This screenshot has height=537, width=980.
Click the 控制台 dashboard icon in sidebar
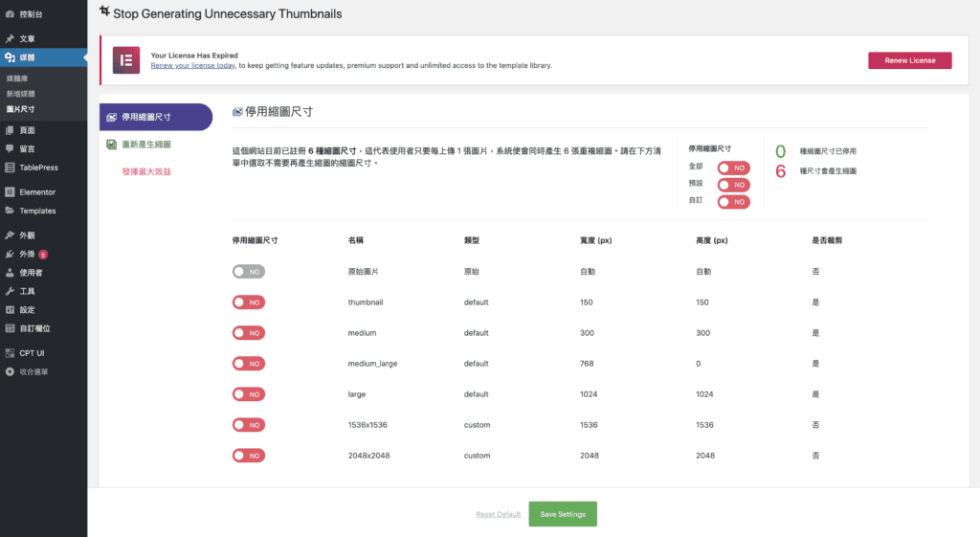pos(10,14)
